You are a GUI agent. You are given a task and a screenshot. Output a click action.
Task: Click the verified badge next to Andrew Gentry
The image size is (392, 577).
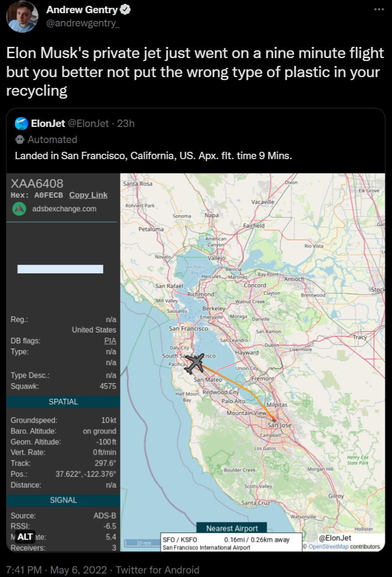(x=125, y=9)
